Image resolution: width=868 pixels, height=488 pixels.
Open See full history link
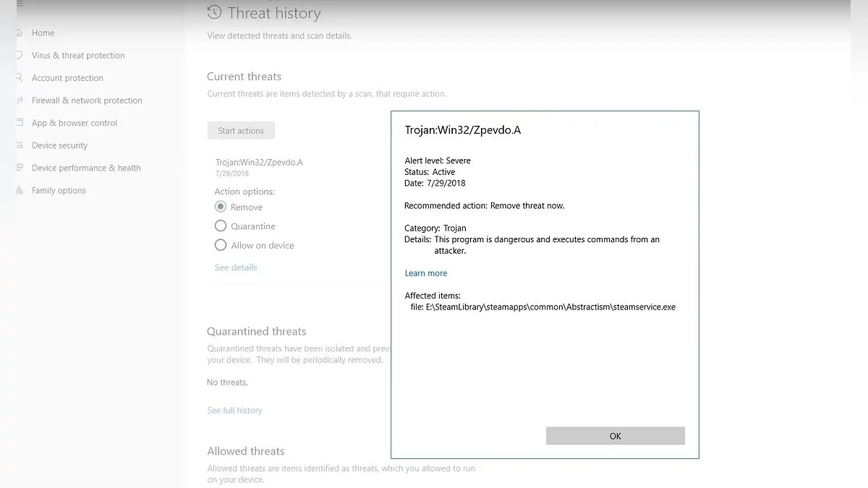point(234,411)
